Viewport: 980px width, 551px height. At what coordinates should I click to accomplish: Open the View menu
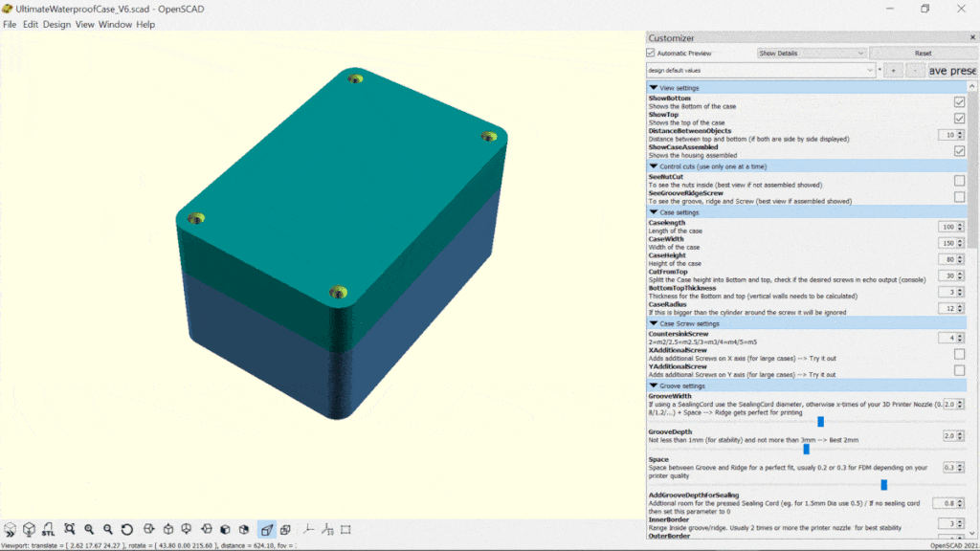84,24
